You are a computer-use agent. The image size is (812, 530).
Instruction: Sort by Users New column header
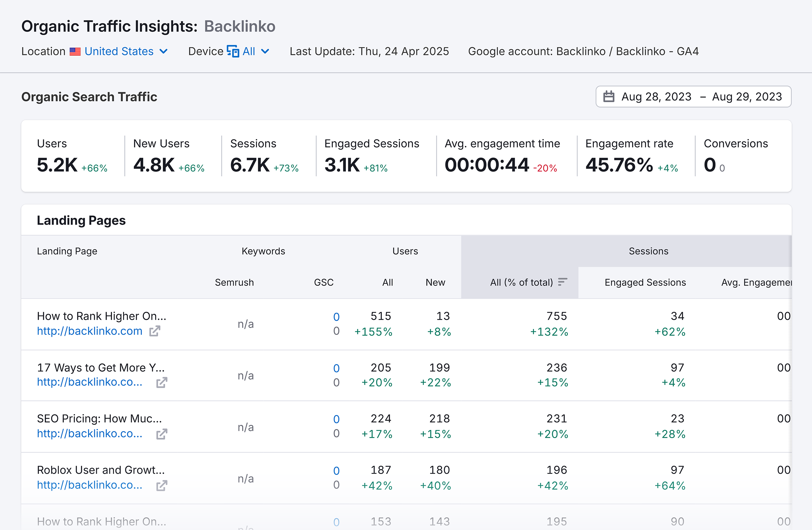(435, 283)
